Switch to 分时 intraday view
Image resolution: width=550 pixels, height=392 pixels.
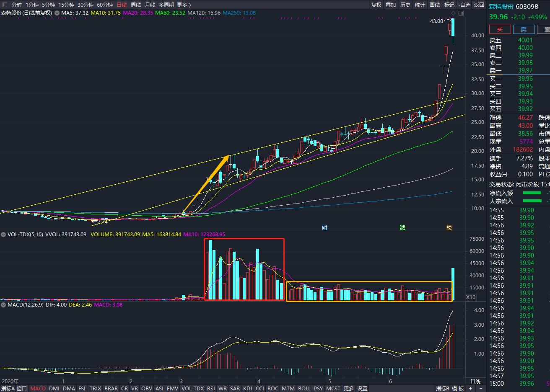(x=16, y=5)
